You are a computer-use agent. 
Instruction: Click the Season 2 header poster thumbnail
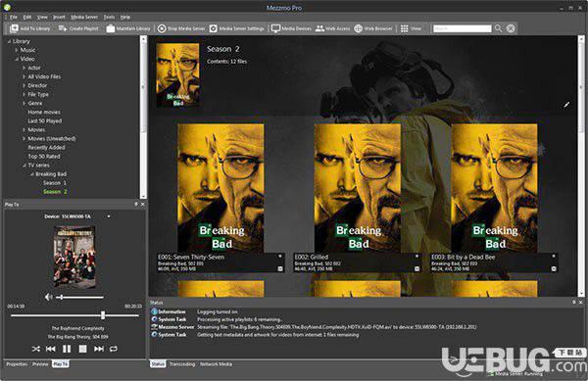point(177,74)
